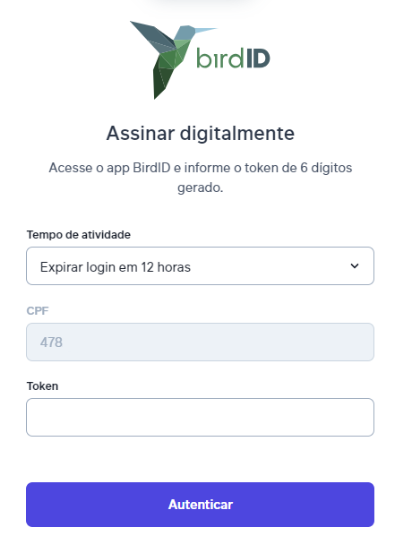Screen dimensions: 403x549
Task: Focus the empty Token input field
Action: [x=200, y=417]
